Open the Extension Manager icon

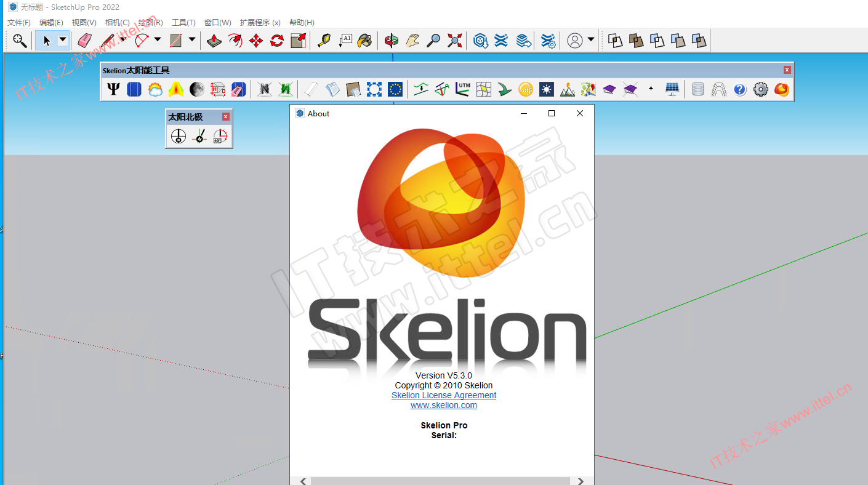click(x=548, y=41)
